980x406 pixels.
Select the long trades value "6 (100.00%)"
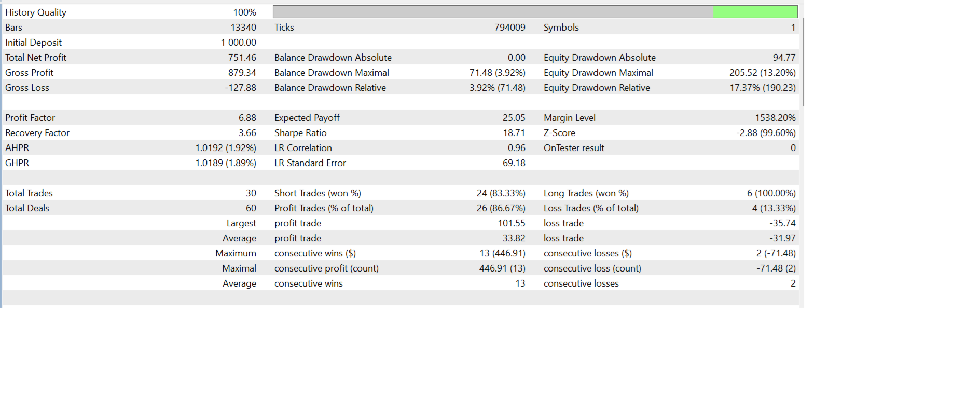pos(771,193)
